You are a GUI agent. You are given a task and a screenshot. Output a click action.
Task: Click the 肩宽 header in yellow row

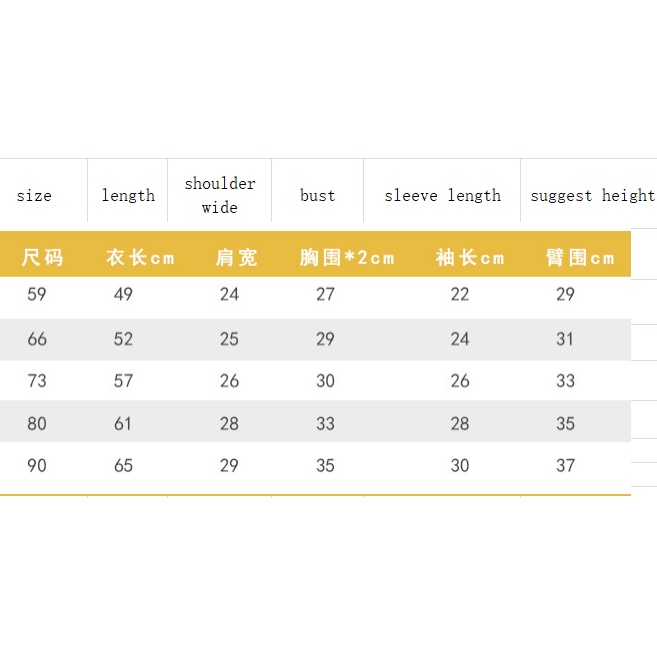(x=236, y=258)
